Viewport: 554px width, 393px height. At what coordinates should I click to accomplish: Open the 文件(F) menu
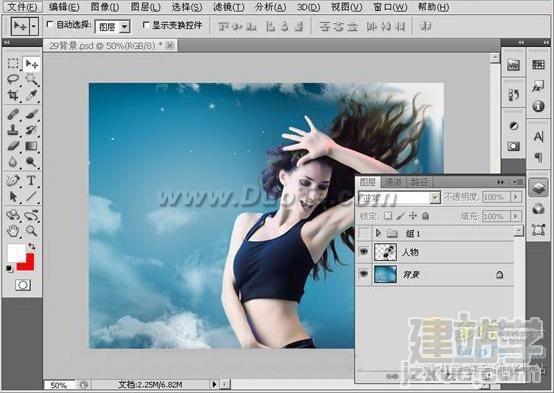click(22, 7)
